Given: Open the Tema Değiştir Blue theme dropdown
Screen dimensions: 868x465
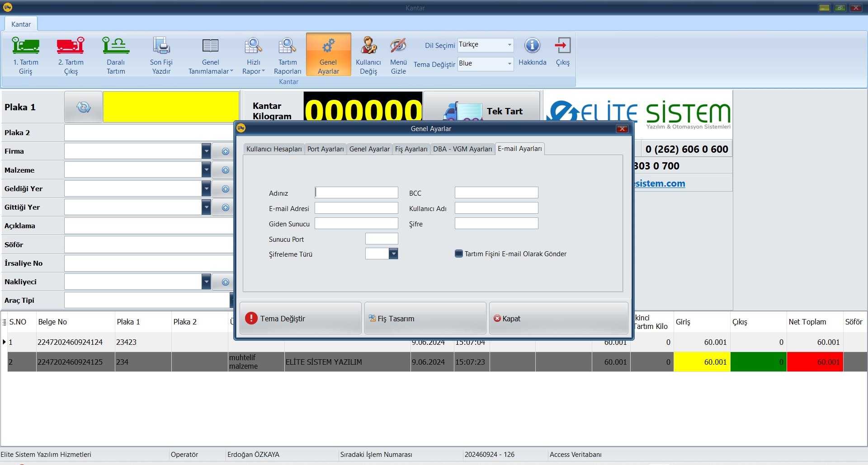Looking at the screenshot, I should (x=509, y=64).
